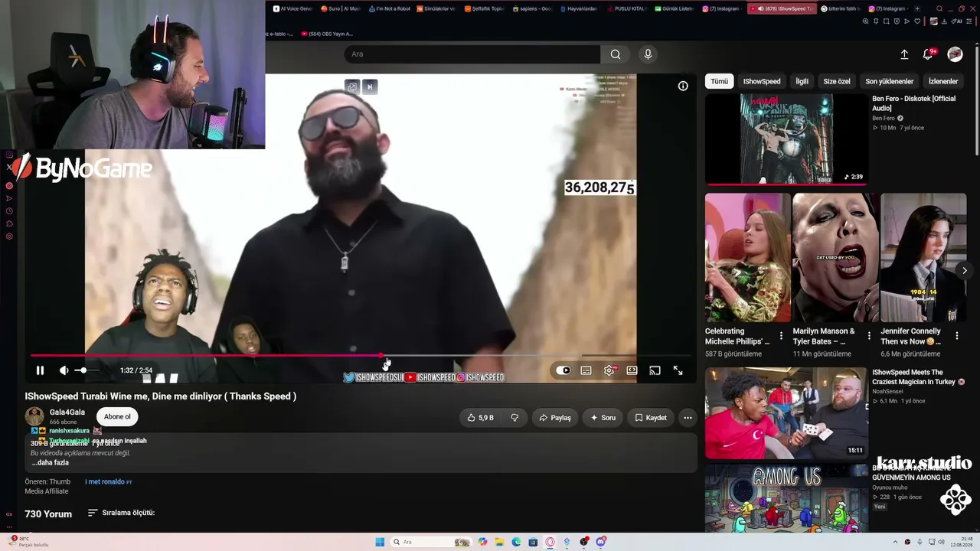
Task: Cast the video to a TV
Action: [655, 370]
